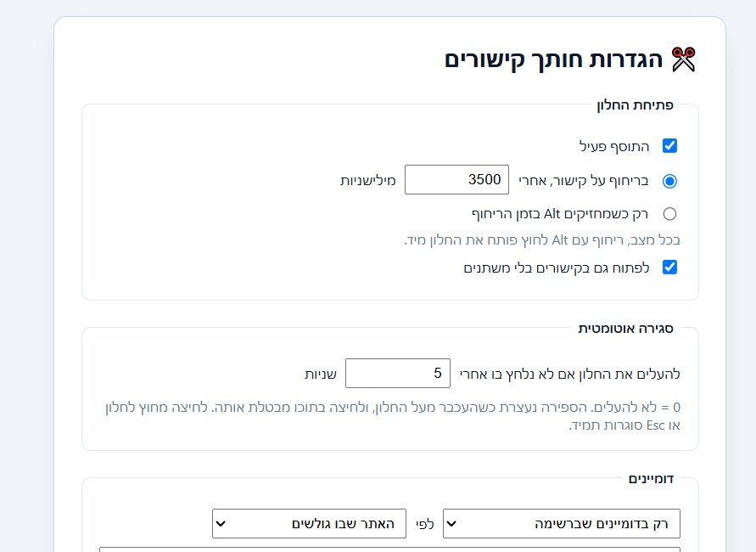
Task: Click the 'בריחוף על קישור, אחרי' label text
Action: [584, 181]
